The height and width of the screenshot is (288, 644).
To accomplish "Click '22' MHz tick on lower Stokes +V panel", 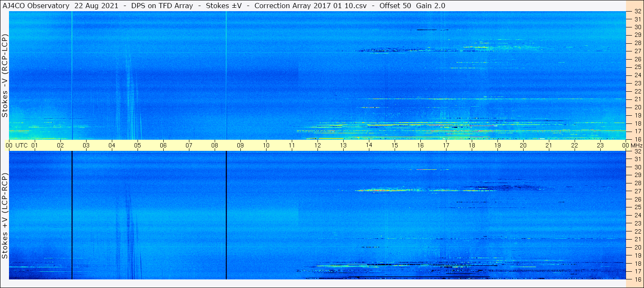I will [x=637, y=231].
